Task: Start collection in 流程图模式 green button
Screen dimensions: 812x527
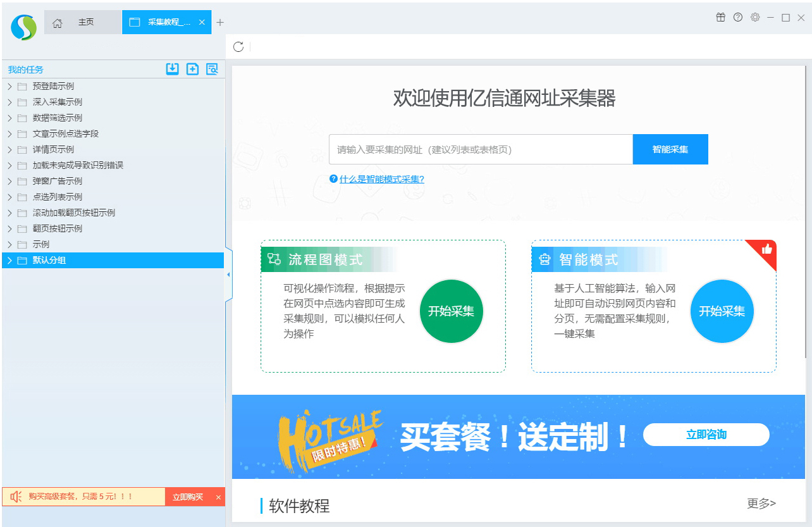Action: (x=451, y=311)
